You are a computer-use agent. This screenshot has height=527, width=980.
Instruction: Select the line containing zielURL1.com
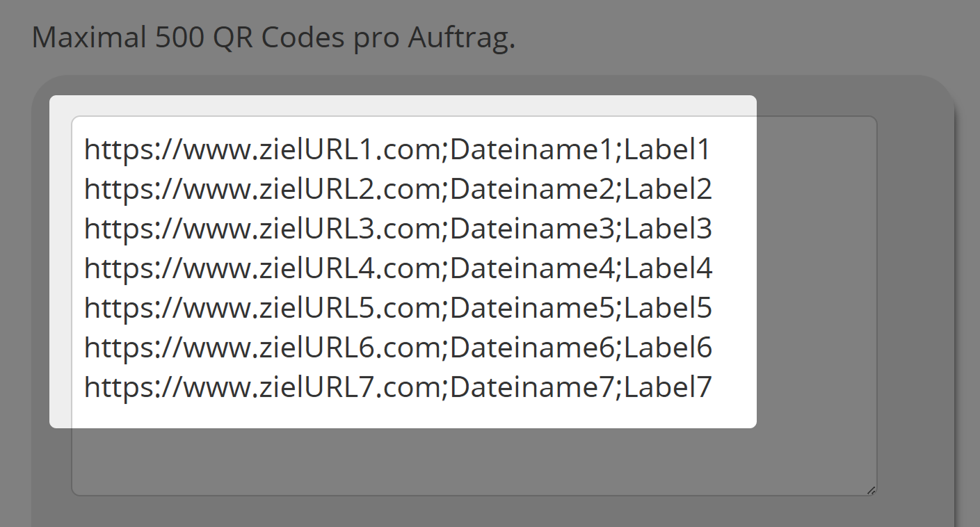coord(396,149)
